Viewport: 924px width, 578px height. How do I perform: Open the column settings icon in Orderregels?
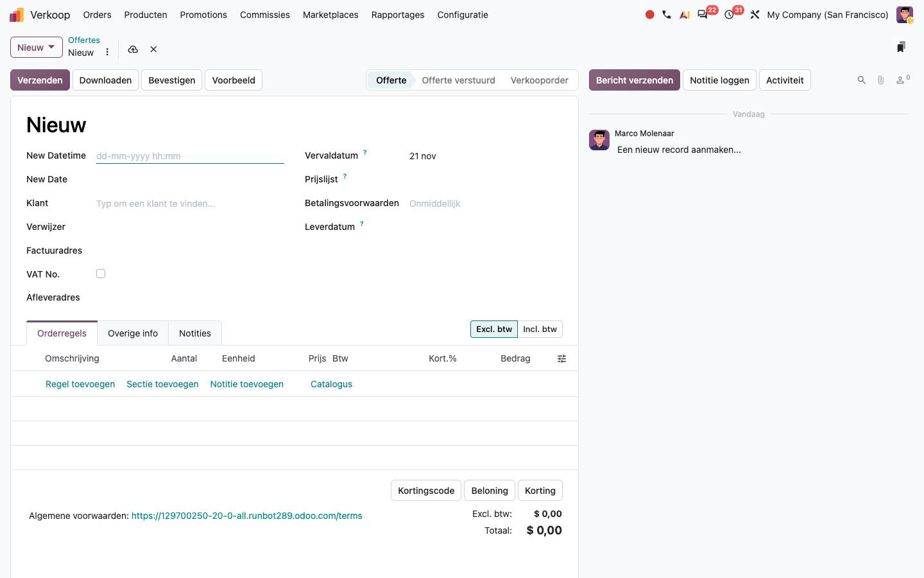(x=561, y=359)
